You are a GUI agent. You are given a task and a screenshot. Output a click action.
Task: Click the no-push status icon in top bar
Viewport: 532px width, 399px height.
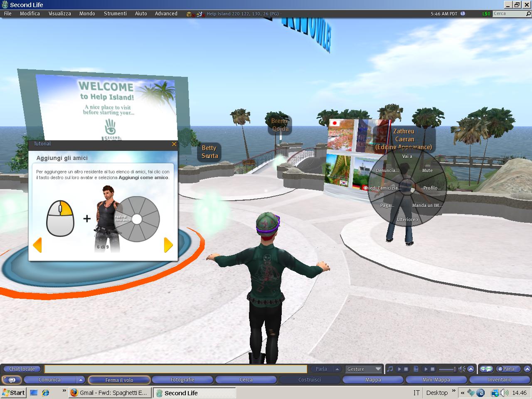(201, 14)
